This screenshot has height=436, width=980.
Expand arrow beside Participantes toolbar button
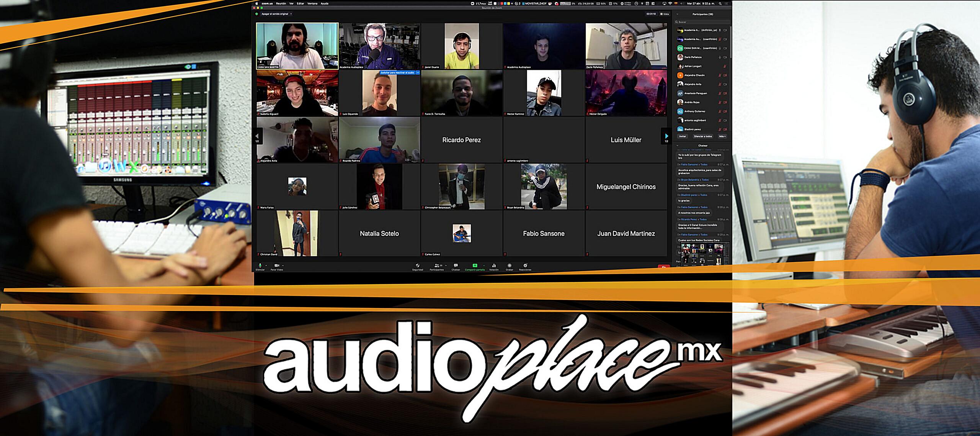point(446,266)
